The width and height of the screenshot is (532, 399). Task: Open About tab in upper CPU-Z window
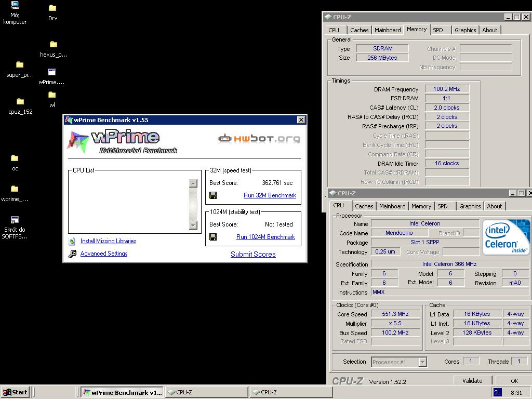pyautogui.click(x=489, y=30)
